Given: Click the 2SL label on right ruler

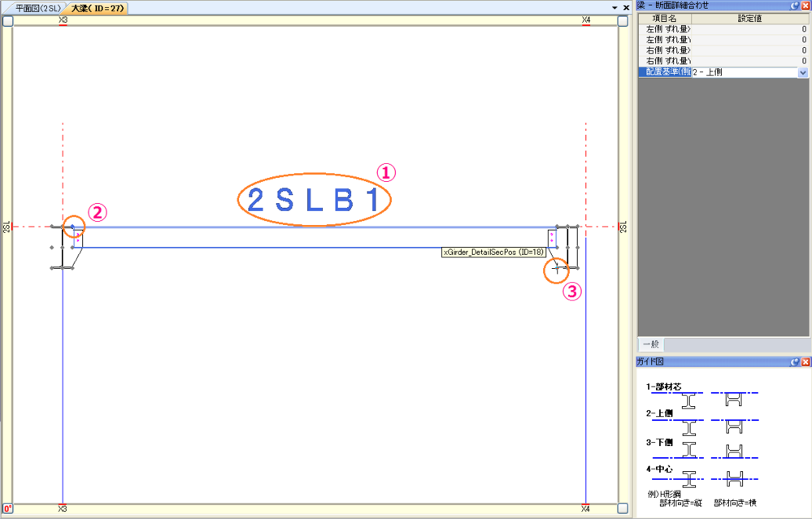Looking at the screenshot, I should pyautogui.click(x=623, y=227).
